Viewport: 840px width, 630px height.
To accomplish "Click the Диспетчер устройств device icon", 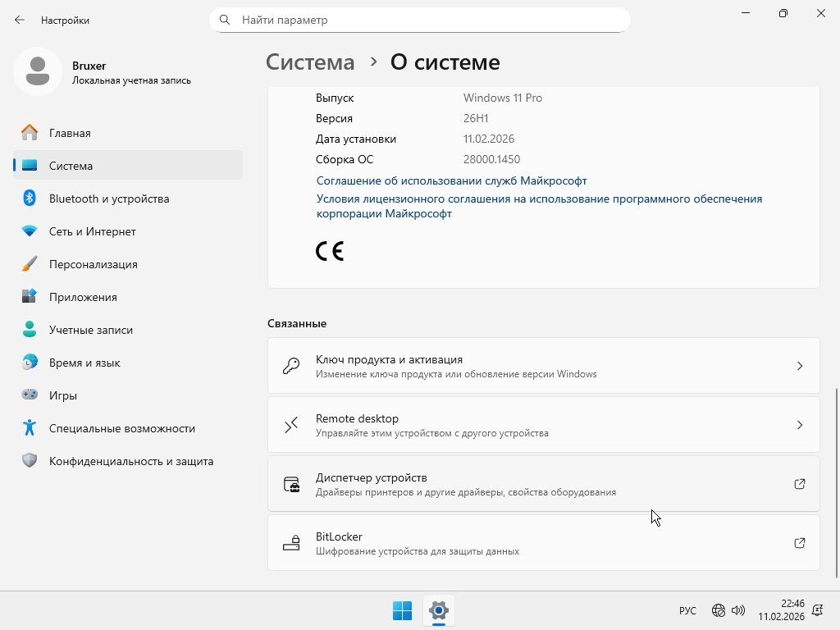I will pyautogui.click(x=291, y=484).
